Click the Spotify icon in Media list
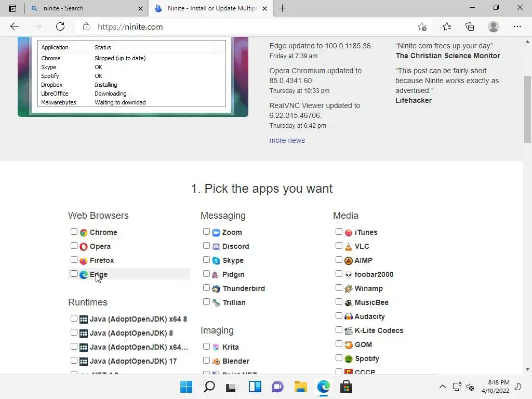Viewport: 532px width, 399px height. pyautogui.click(x=349, y=358)
